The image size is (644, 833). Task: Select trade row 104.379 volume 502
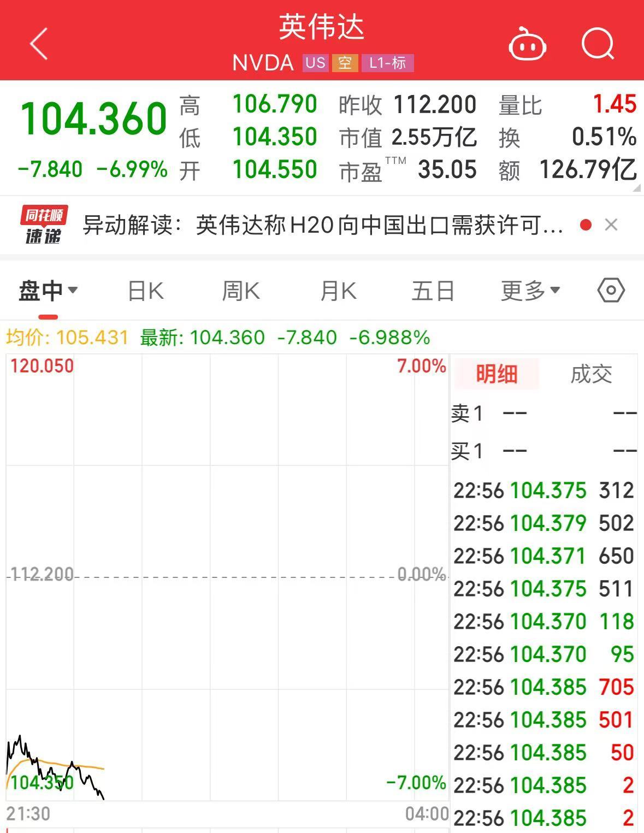pyautogui.click(x=544, y=523)
